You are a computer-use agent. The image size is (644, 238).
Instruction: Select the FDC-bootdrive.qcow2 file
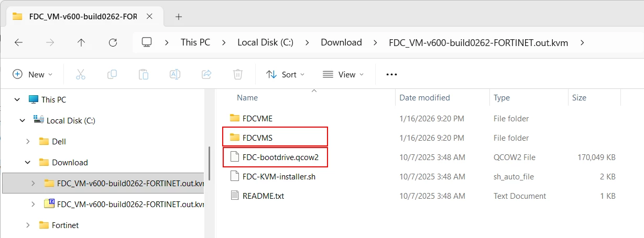tap(276, 157)
